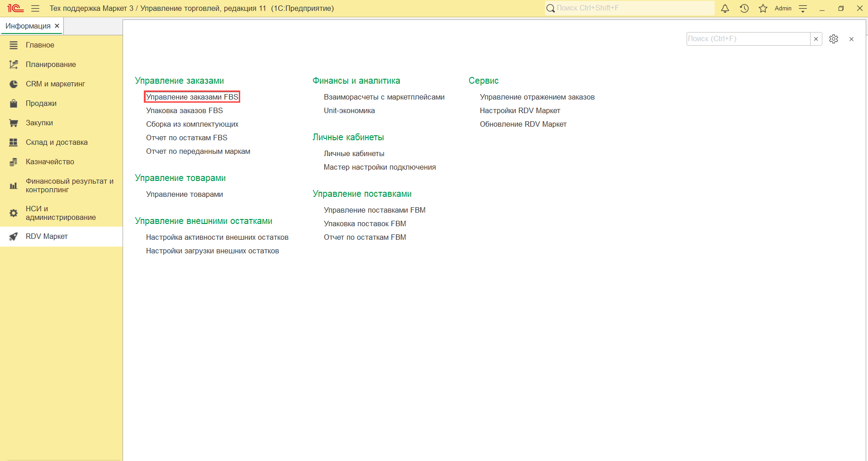The height and width of the screenshot is (461, 868).
Task: Click the CRM и маркетинг pie icon
Action: pyautogui.click(x=14, y=84)
